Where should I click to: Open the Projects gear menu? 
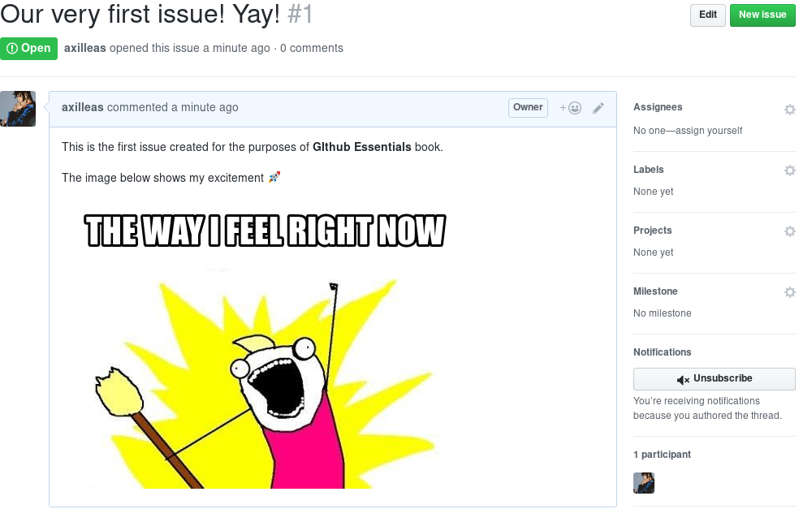tap(789, 231)
